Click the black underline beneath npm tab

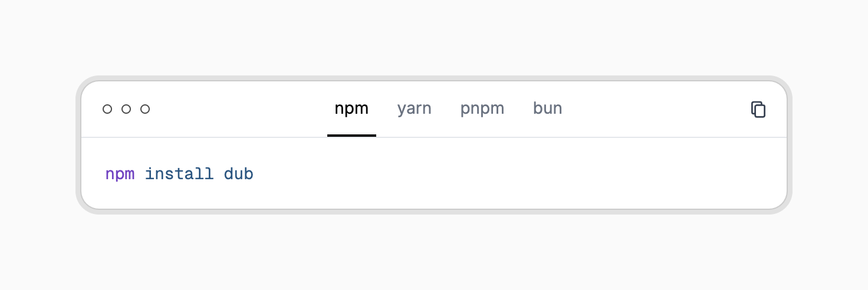coord(351,136)
